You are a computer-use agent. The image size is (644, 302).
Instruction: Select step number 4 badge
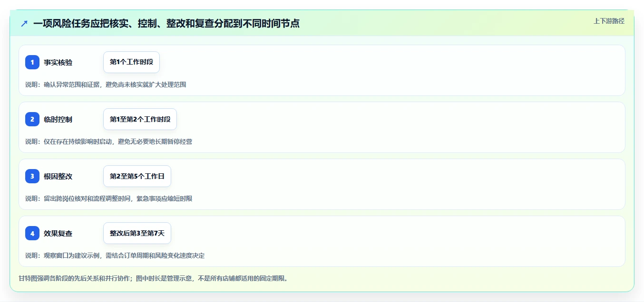pos(32,233)
